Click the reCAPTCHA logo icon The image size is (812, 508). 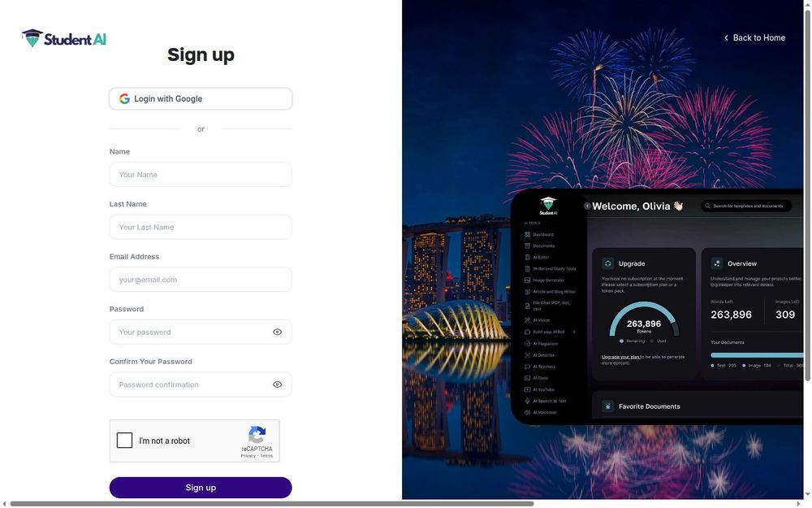click(257, 435)
